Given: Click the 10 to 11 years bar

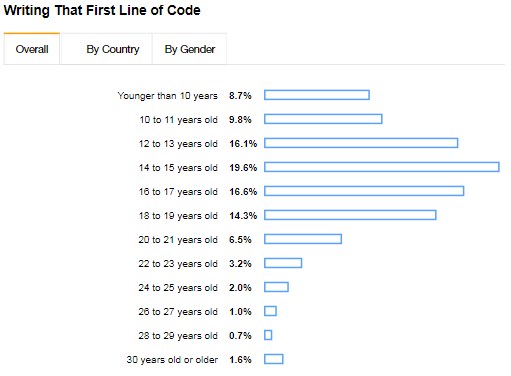Looking at the screenshot, I should 323,119.
